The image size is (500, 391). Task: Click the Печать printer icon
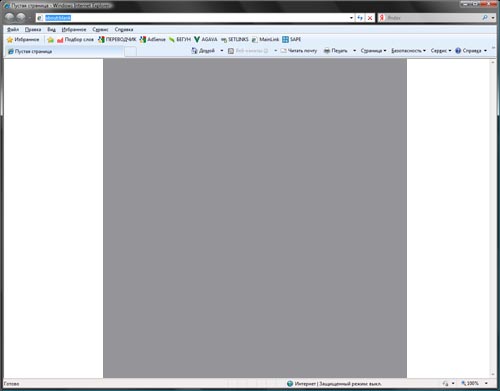(x=327, y=51)
